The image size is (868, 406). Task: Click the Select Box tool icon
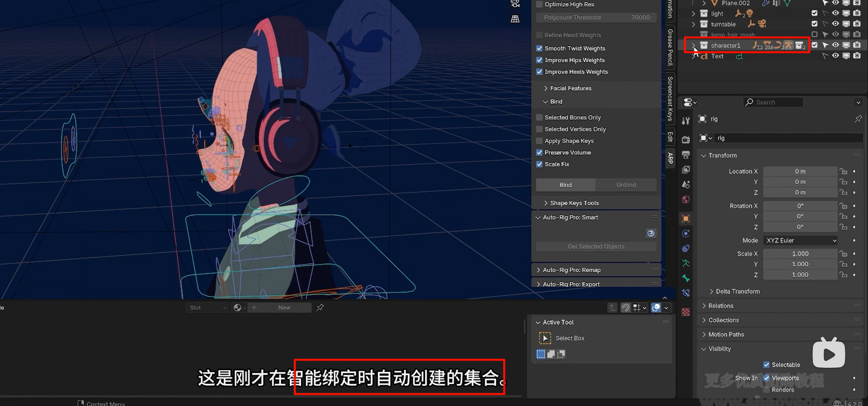545,338
